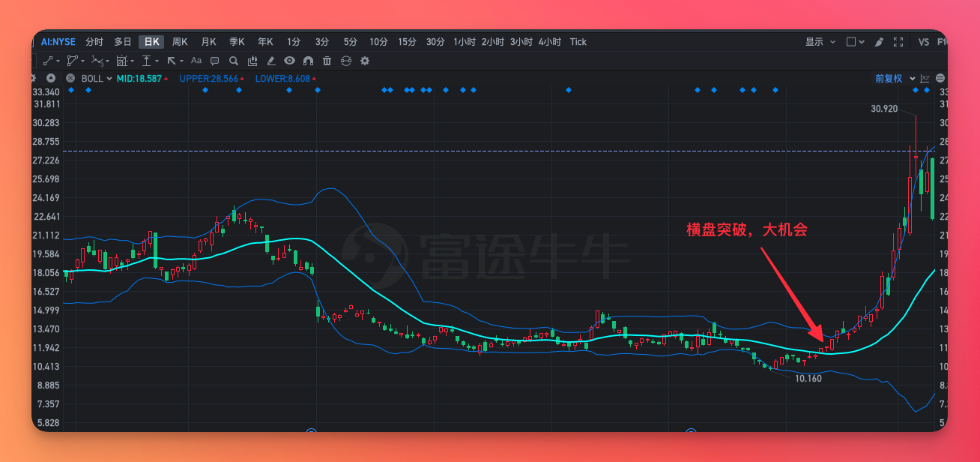Select the 1小时 hourly interval
980x462 pixels.
465,42
